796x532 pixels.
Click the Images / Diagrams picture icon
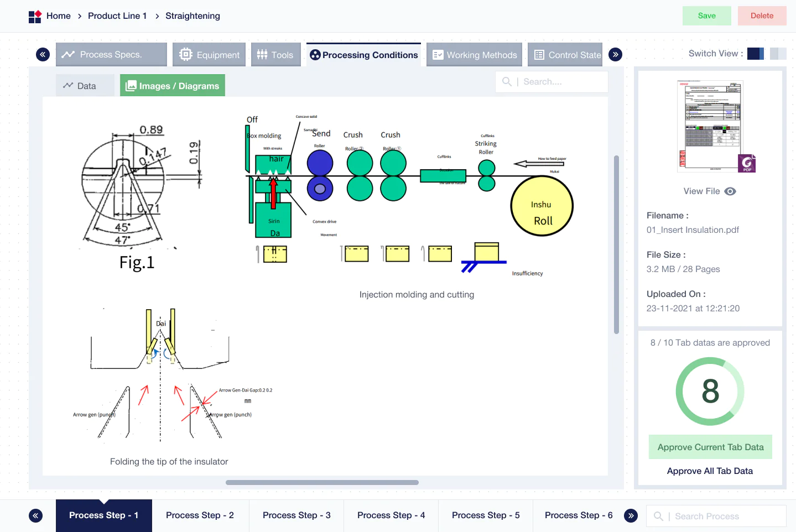click(131, 86)
